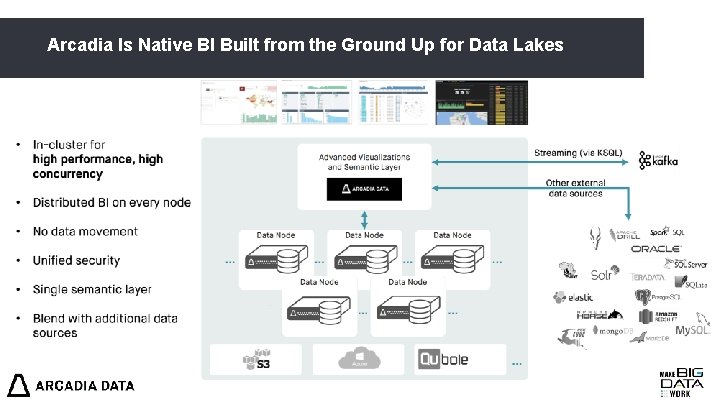Click the SQLite logo
This screenshot has width=720, height=405.
pyautogui.click(x=691, y=282)
